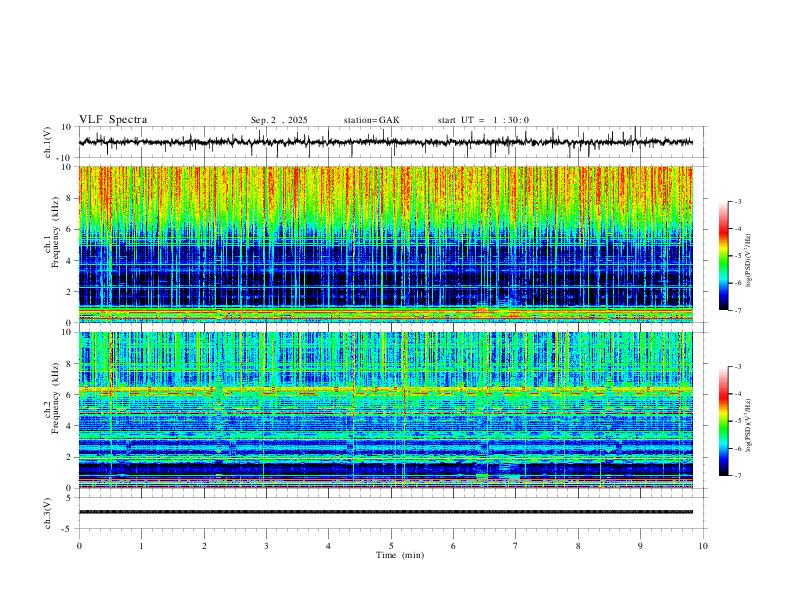This screenshot has height=612, width=792.
Task: Click the "ch.1(V)" waveform axis label
Action: click(x=48, y=142)
